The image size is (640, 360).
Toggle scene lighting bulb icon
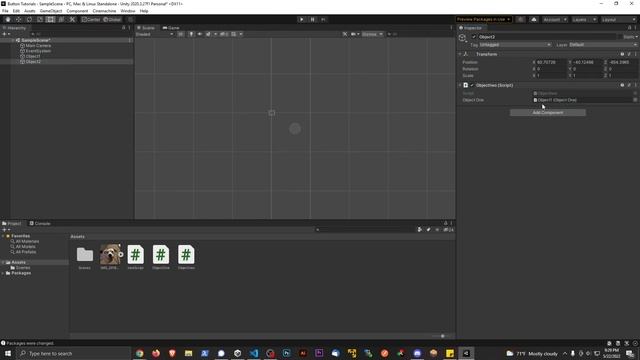click(x=191, y=34)
